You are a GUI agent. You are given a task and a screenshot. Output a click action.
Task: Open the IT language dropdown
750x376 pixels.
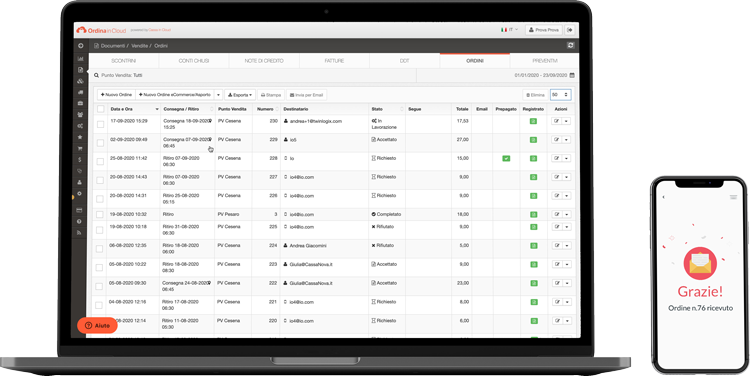(x=509, y=30)
